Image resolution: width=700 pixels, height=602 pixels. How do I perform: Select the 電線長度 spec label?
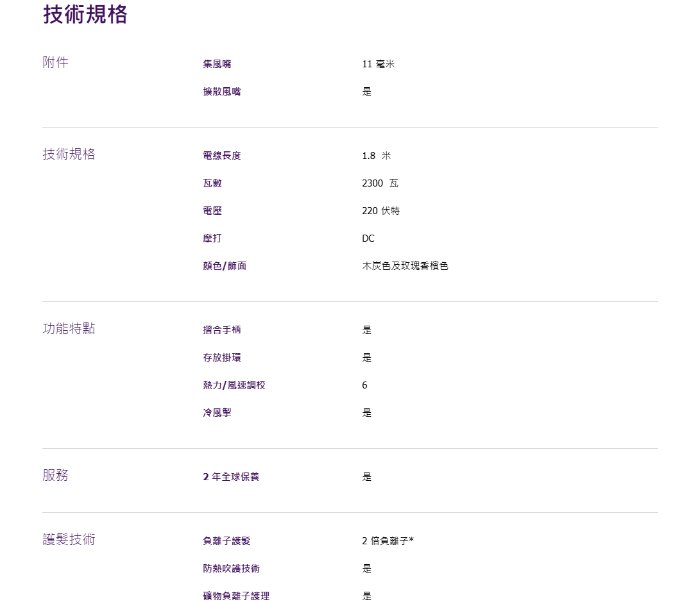[x=222, y=156]
